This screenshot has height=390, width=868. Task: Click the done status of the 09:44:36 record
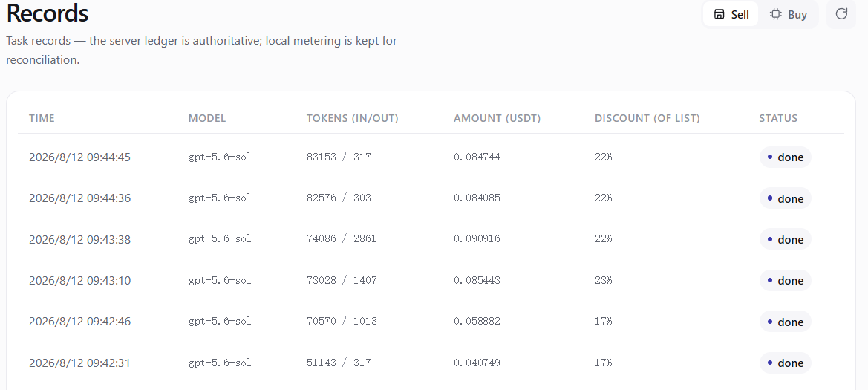click(x=785, y=198)
